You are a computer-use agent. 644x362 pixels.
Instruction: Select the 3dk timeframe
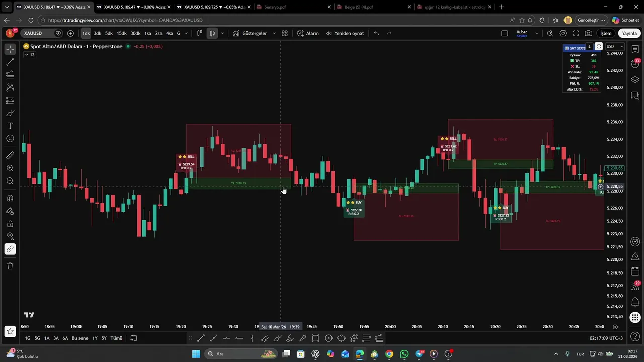pyautogui.click(x=97, y=33)
